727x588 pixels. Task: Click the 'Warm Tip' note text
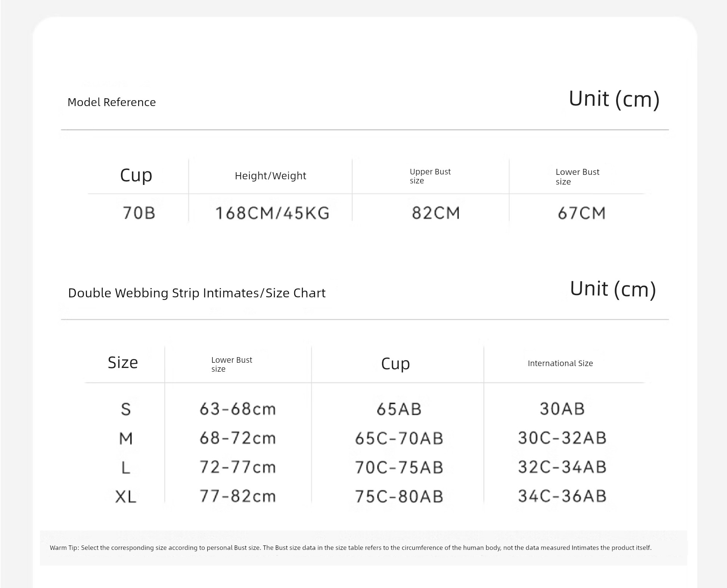tap(351, 548)
